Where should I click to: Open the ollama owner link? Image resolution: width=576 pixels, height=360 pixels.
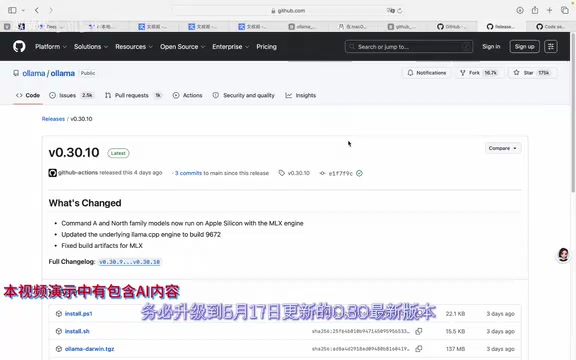[x=33, y=73]
